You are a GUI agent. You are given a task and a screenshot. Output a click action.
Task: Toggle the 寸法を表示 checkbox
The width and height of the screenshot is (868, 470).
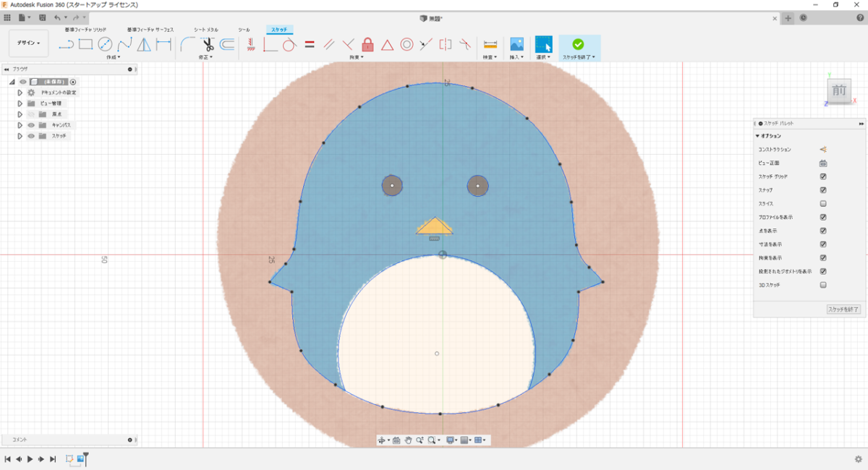tap(823, 244)
